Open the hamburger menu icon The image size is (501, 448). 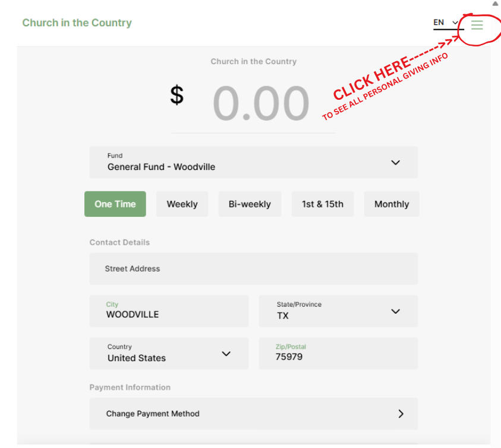477,25
